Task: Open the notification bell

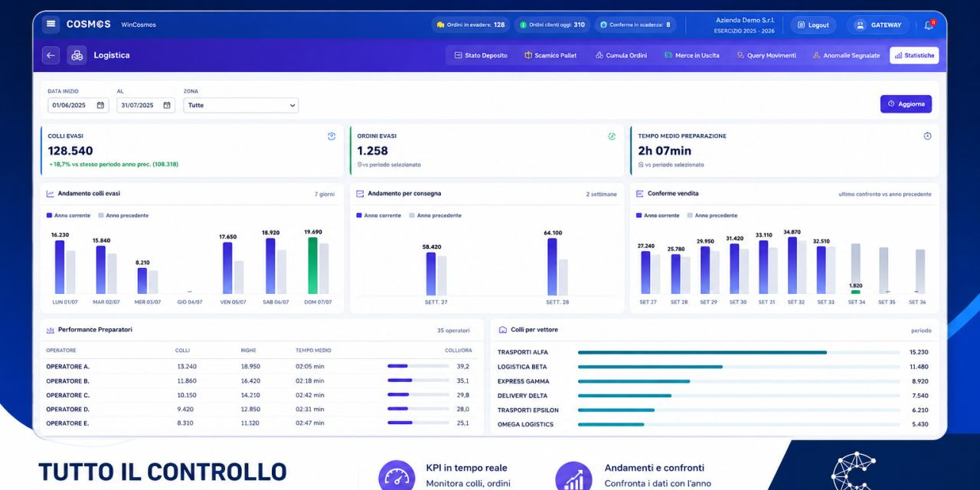Action: [x=929, y=25]
